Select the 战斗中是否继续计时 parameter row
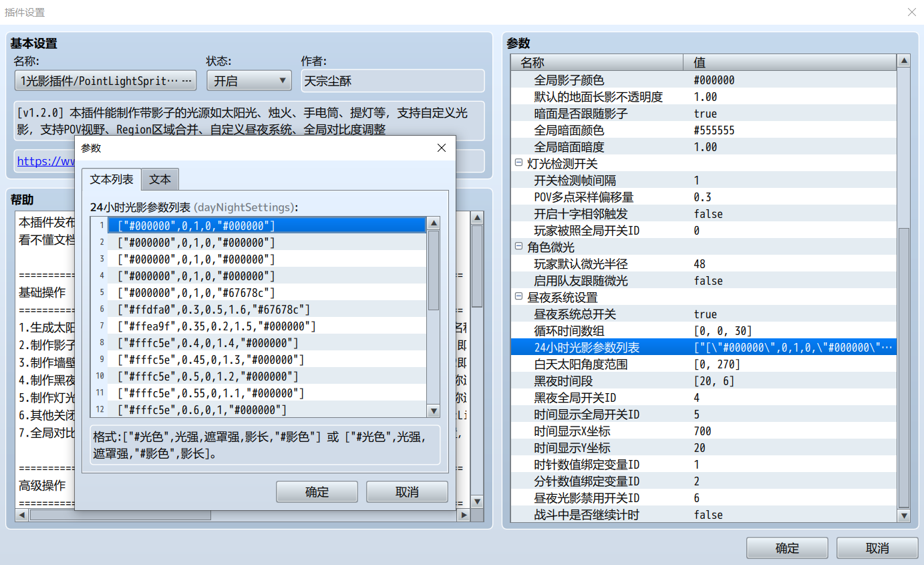 pyautogui.click(x=704, y=515)
